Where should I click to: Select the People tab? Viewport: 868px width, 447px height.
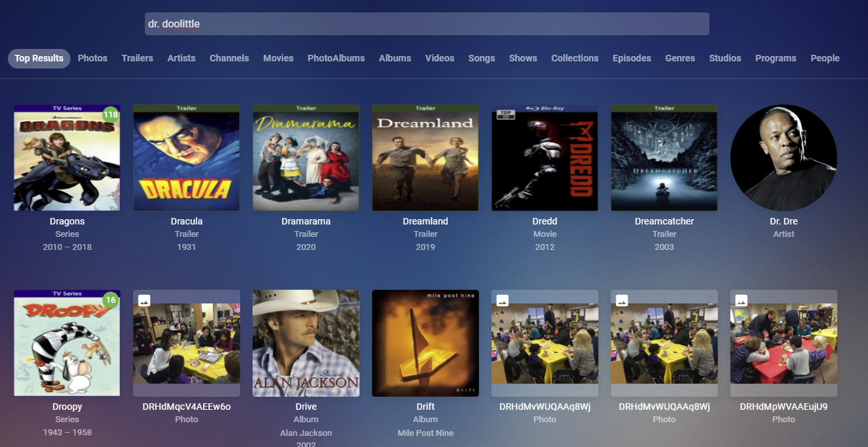point(825,58)
